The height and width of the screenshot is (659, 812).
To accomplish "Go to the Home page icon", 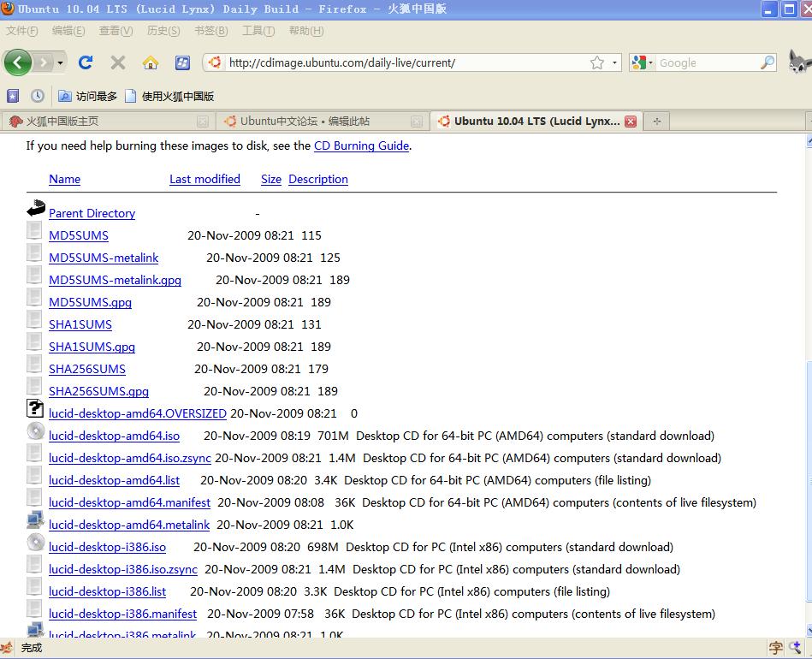I will point(151,62).
